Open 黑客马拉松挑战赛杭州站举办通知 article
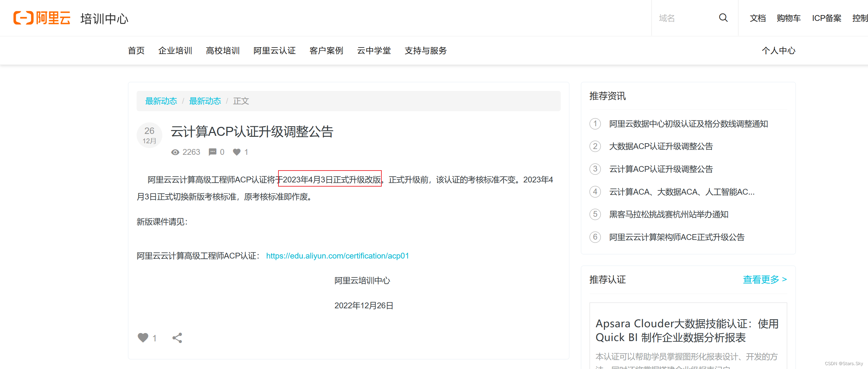This screenshot has width=868, height=369. point(668,215)
